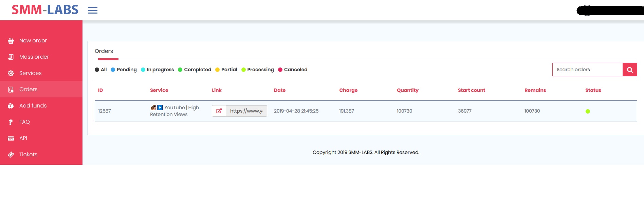
Task: Filter by Partial status
Action: pos(226,70)
